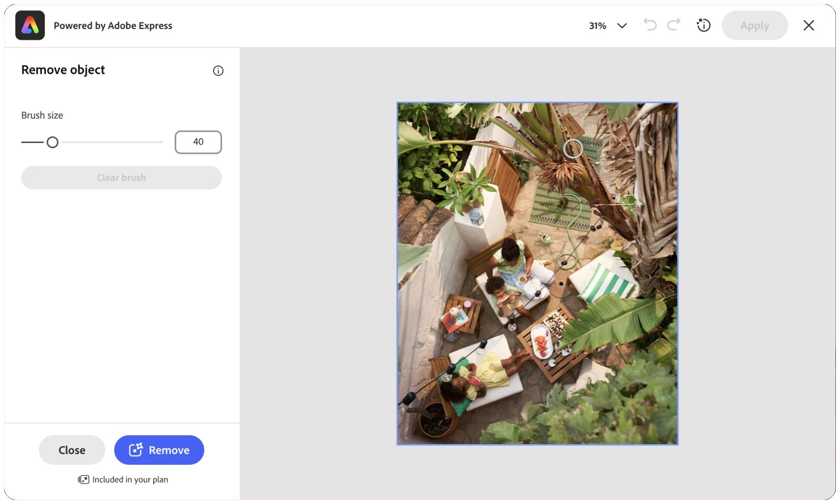840x504 pixels.
Task: Click the "Powered by Adobe Express" label
Action: click(x=113, y=26)
